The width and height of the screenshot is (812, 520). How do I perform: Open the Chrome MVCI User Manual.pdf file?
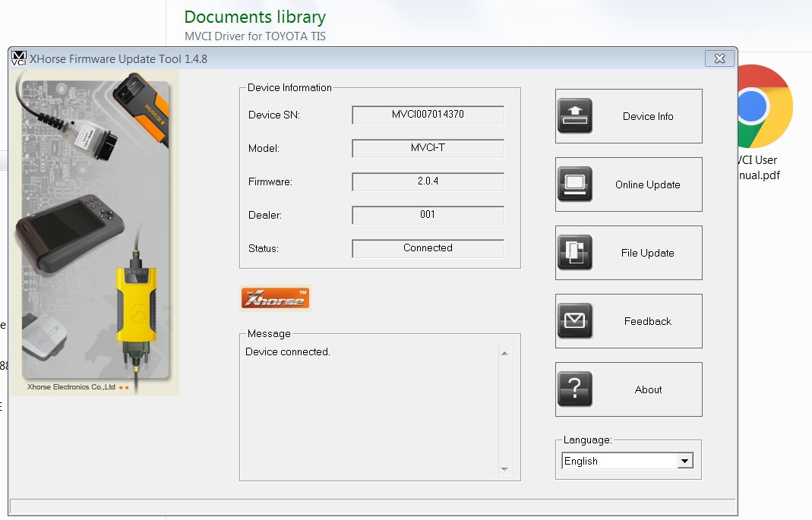764,122
